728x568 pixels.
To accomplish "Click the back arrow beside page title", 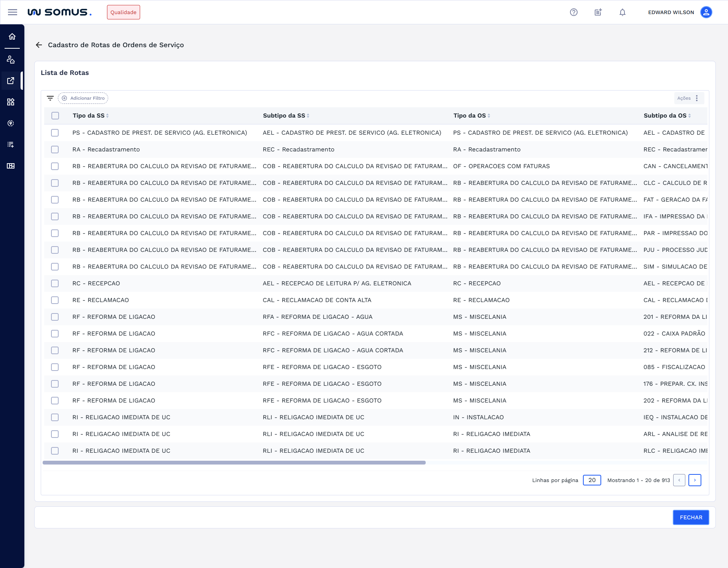I will (x=39, y=45).
